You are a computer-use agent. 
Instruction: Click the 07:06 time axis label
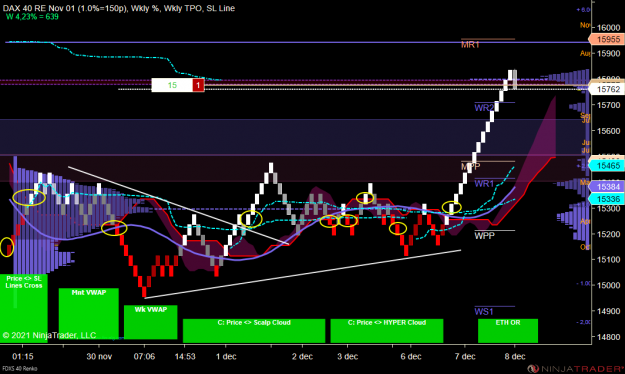tap(144, 356)
